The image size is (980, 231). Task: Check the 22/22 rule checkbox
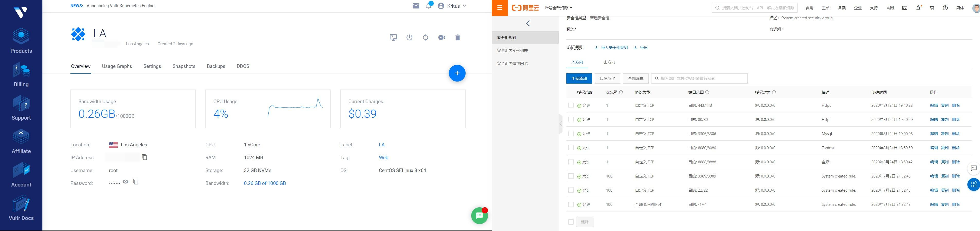[571, 190]
